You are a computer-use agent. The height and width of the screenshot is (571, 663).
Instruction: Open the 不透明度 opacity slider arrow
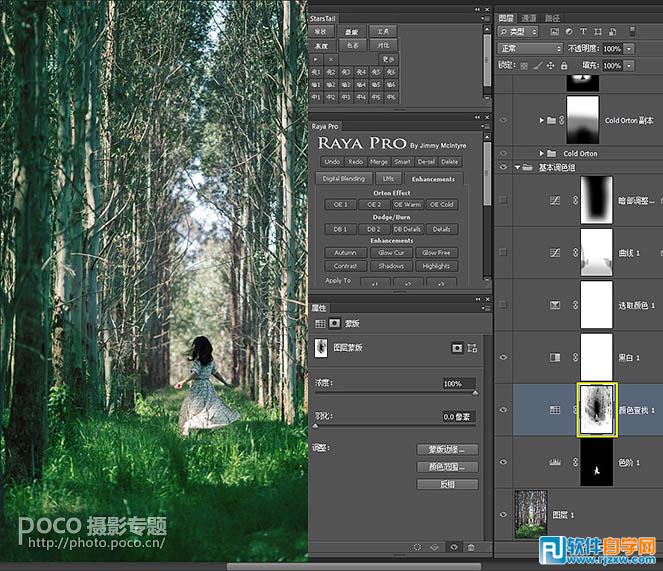(x=630, y=49)
